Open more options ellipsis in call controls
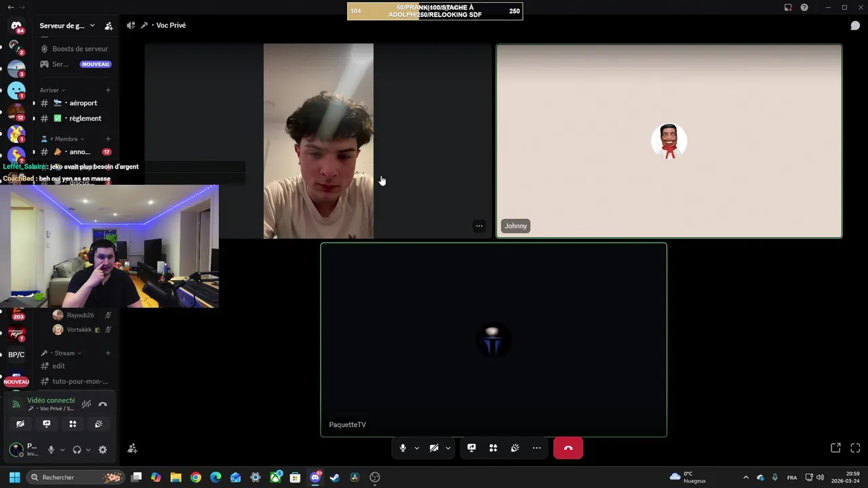Image resolution: width=868 pixels, height=488 pixels. click(536, 448)
